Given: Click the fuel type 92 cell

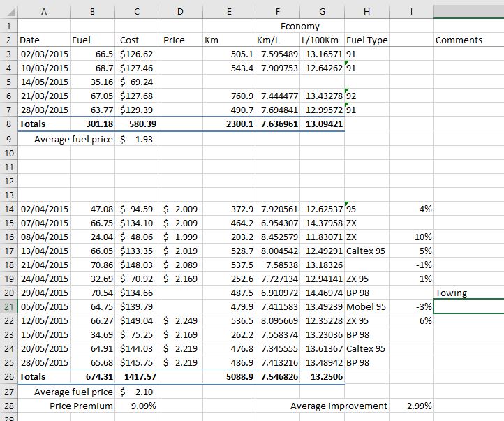Looking at the screenshot, I should point(366,96).
